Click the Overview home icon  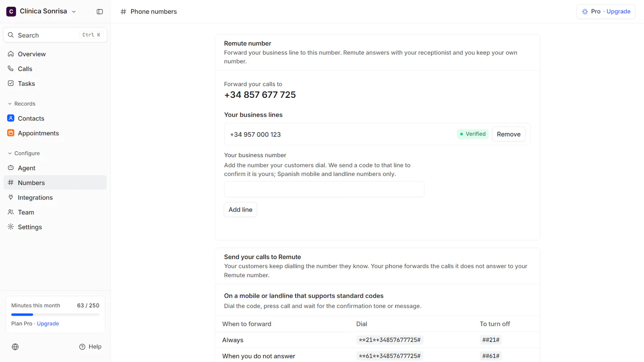[x=11, y=54]
